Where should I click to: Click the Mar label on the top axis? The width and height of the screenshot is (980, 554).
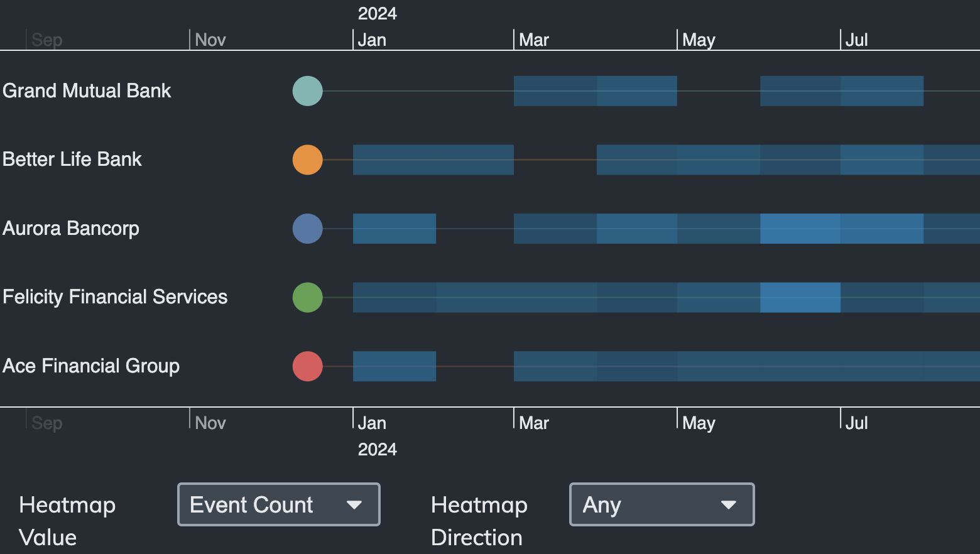click(x=533, y=40)
